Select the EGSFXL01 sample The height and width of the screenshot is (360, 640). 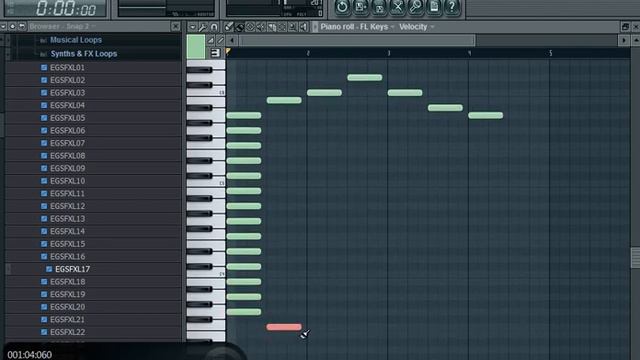point(67,67)
